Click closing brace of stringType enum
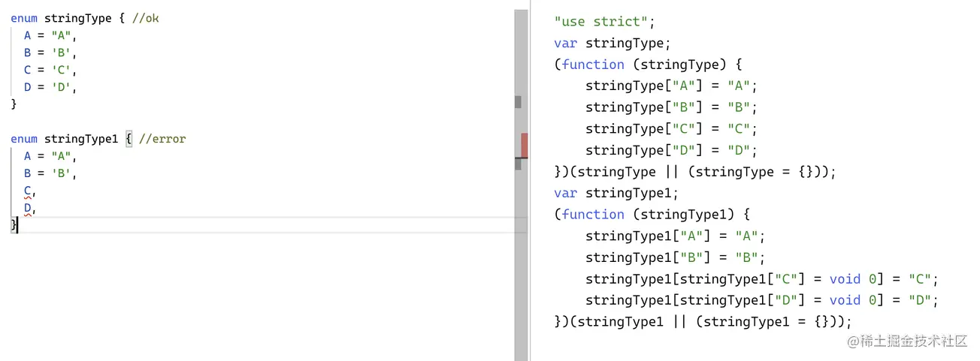Image resolution: width=980 pixels, height=361 pixels. [x=14, y=104]
